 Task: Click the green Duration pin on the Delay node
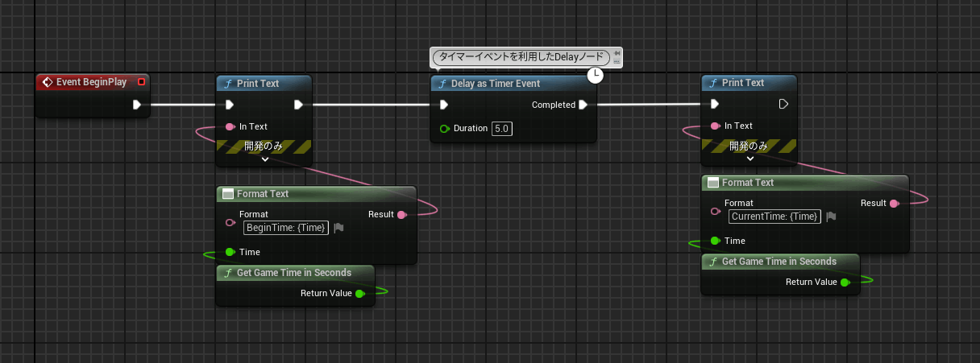pos(444,129)
